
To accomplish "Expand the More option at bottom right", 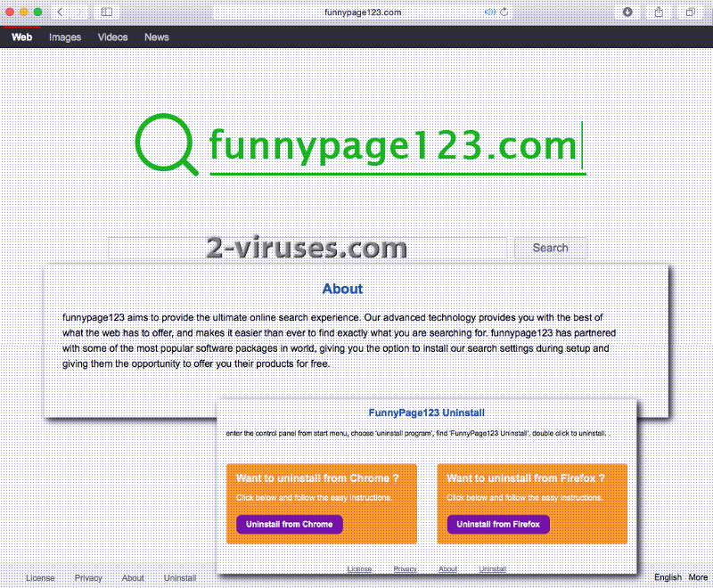I will click(x=698, y=577).
